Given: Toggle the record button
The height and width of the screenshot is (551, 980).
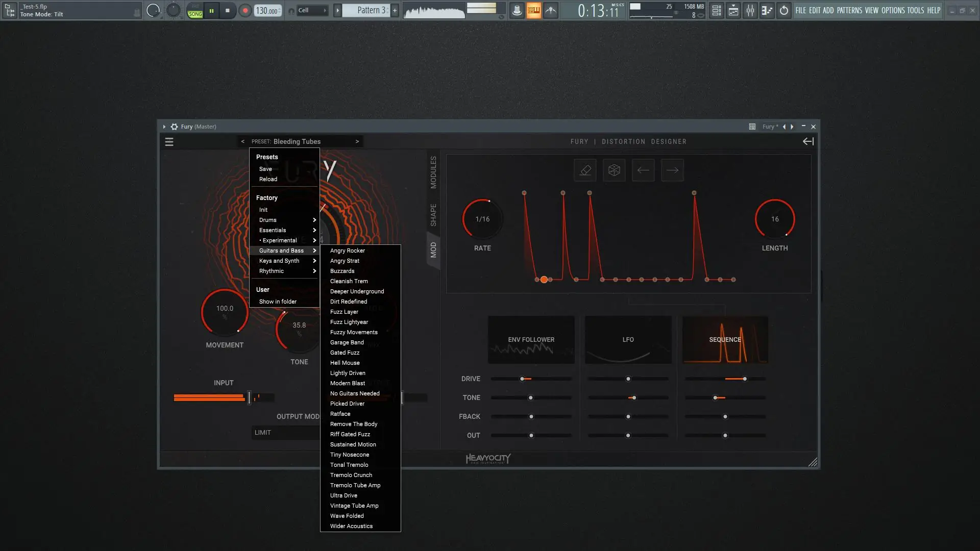Looking at the screenshot, I should (x=245, y=10).
